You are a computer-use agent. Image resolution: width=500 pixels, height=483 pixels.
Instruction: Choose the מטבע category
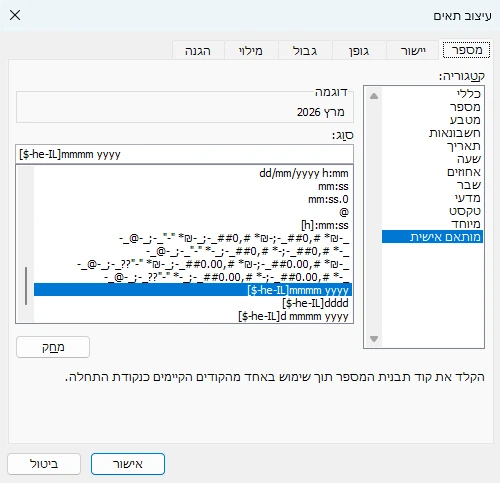[x=432, y=120]
